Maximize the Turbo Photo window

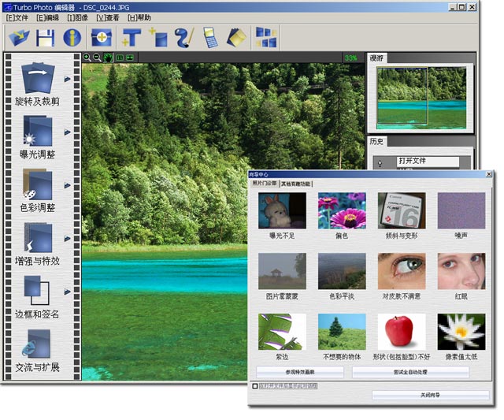tap(462, 7)
